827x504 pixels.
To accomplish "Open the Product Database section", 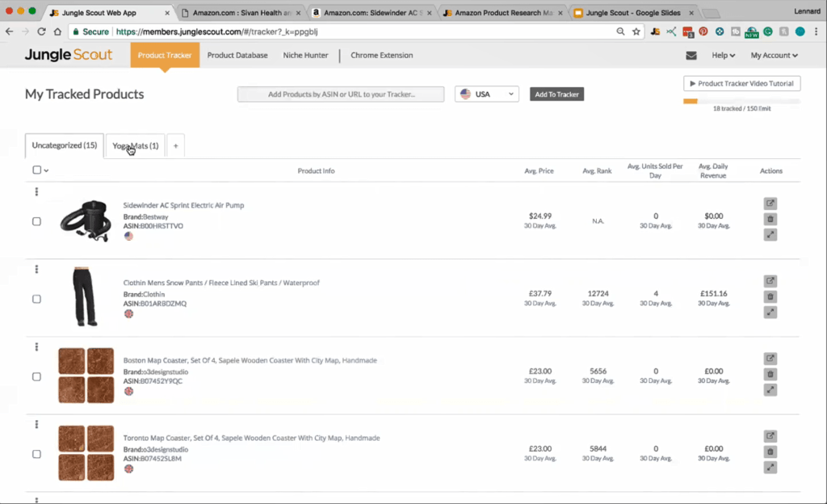I will pyautogui.click(x=237, y=56).
